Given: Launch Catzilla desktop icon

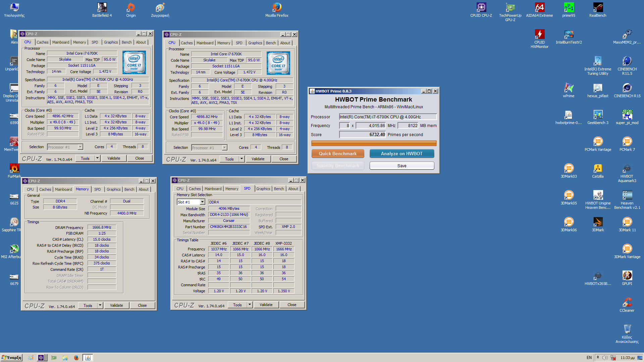Looking at the screenshot, I should [x=598, y=171].
